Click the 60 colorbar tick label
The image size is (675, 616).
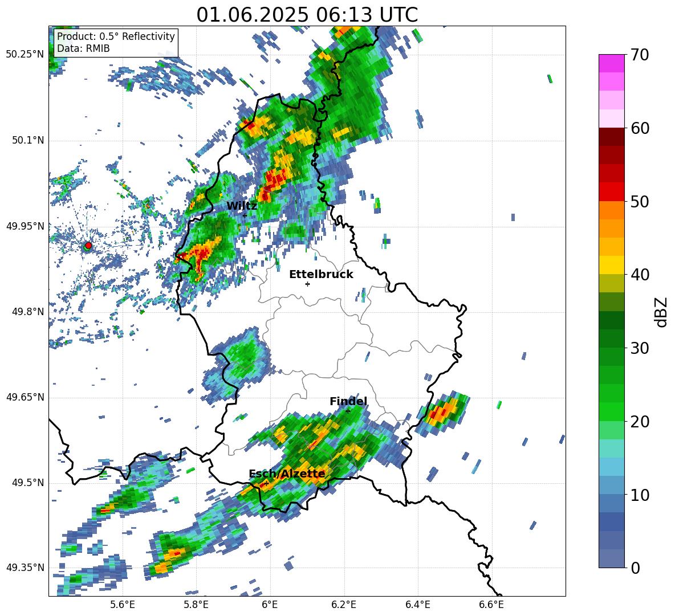tap(640, 128)
